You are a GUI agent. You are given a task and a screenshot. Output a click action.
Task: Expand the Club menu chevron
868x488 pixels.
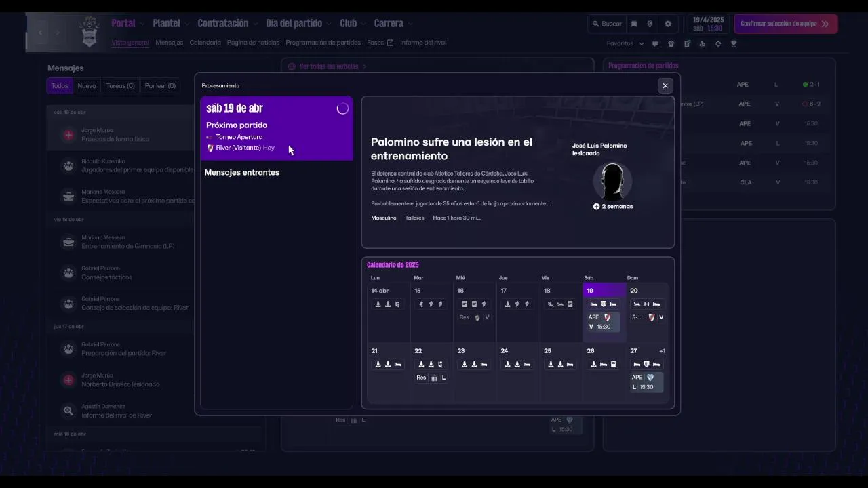point(363,24)
